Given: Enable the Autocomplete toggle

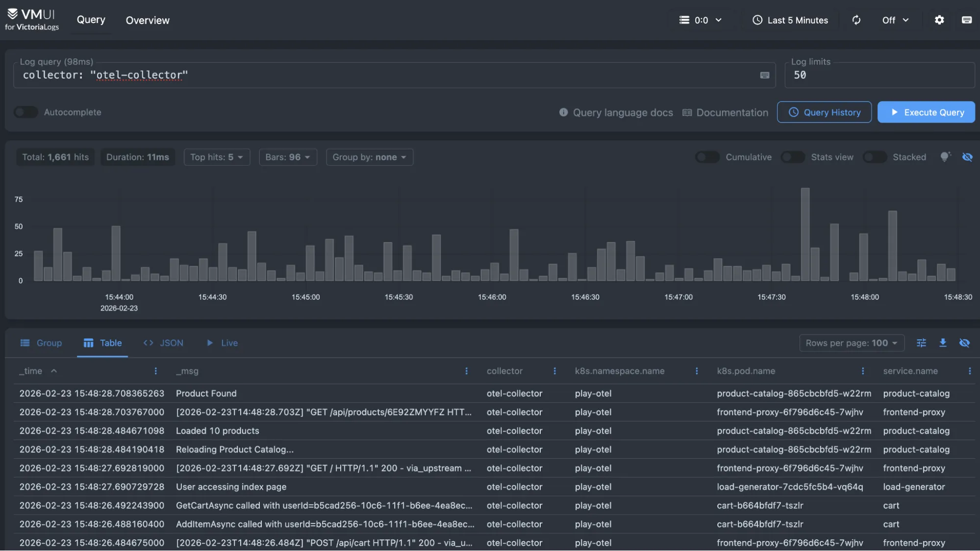Looking at the screenshot, I should 25,112.
